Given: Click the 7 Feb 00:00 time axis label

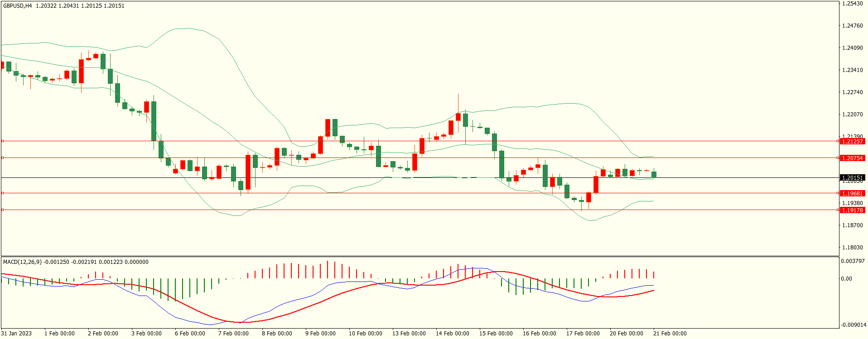Looking at the screenshot, I should click(x=233, y=334).
